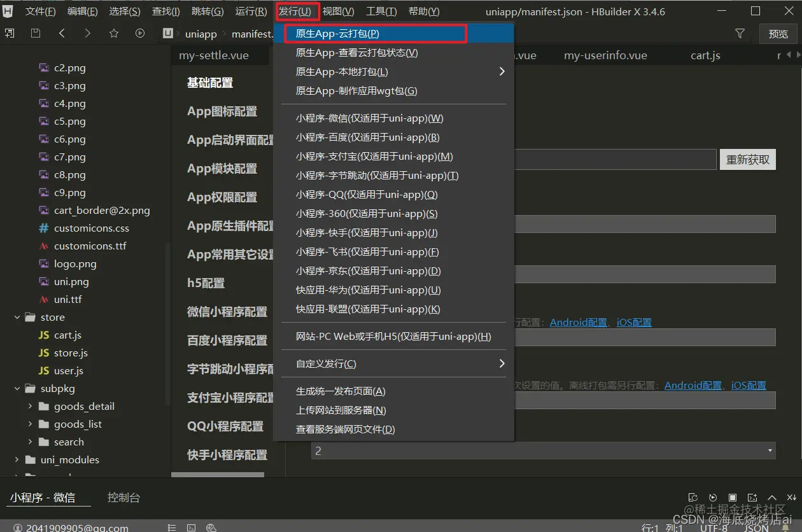The width and height of the screenshot is (802, 532).
Task: Collapse console panel using the up-chevron icon
Action: point(772,498)
